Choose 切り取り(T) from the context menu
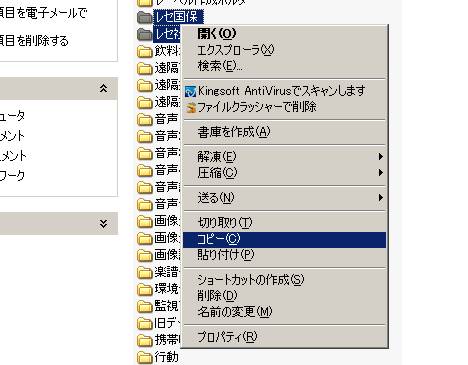Screen dimensions: 468x365 [284, 222]
